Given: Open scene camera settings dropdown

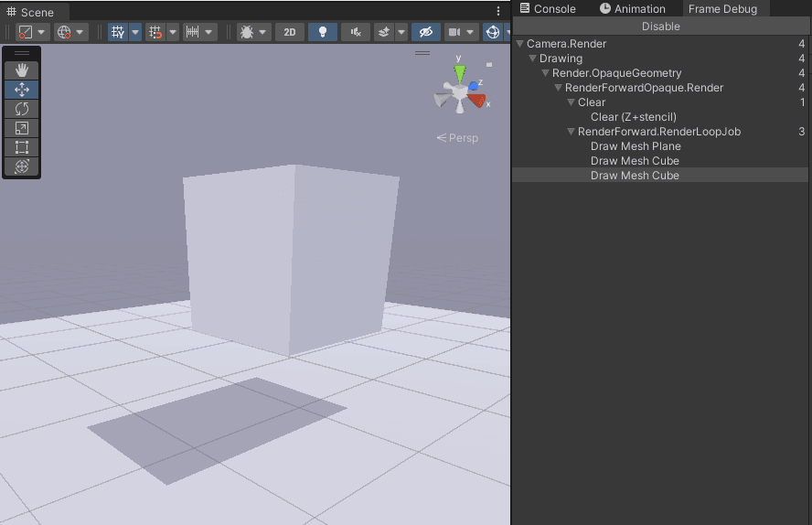Looking at the screenshot, I should point(461,32).
